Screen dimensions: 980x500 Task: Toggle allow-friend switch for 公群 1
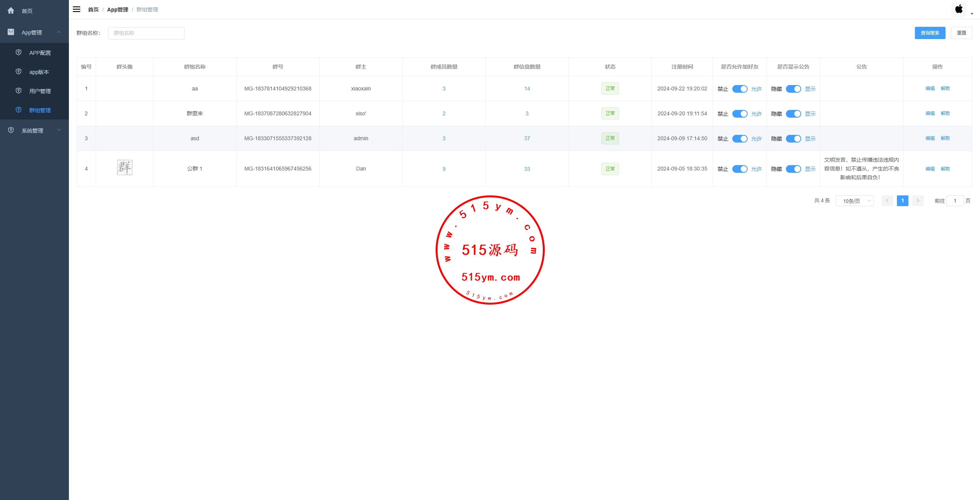[x=740, y=169]
